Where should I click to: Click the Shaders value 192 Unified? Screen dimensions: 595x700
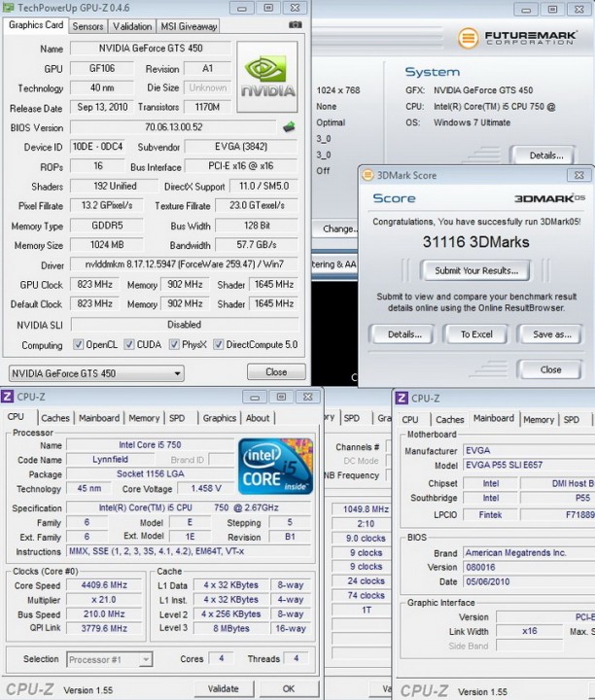(115, 186)
